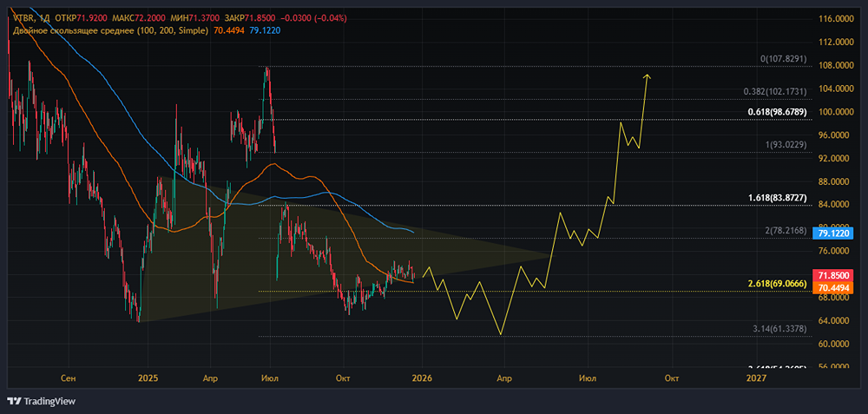This screenshot has width=868, height=414.
Task: Select the 1(93.0229) Fibonacci level label
Action: click(x=786, y=144)
